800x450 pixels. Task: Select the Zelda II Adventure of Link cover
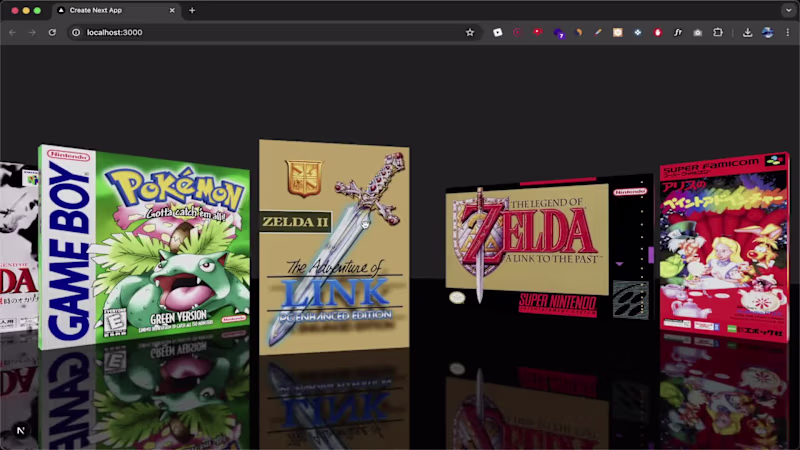334,247
